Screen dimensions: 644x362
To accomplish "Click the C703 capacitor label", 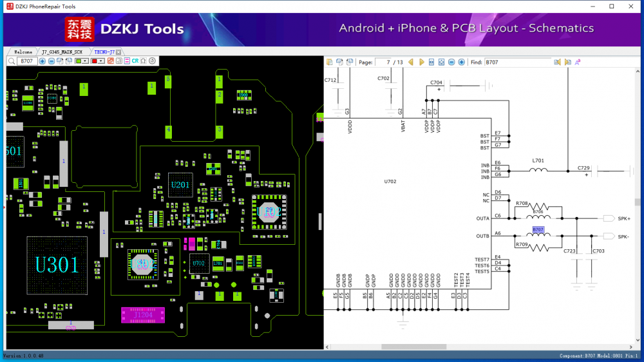I will click(598, 251).
